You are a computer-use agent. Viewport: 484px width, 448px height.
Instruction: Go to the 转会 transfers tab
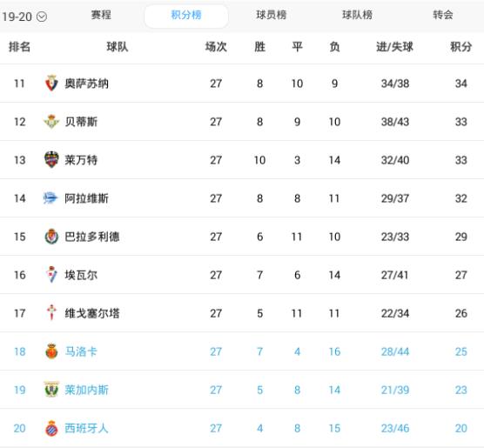[x=442, y=15]
